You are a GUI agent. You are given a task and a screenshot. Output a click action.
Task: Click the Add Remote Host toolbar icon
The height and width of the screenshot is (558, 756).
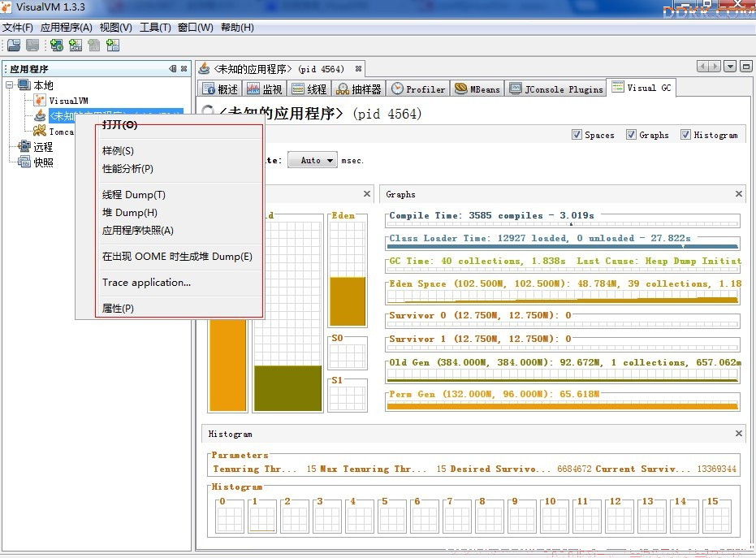click(57, 45)
